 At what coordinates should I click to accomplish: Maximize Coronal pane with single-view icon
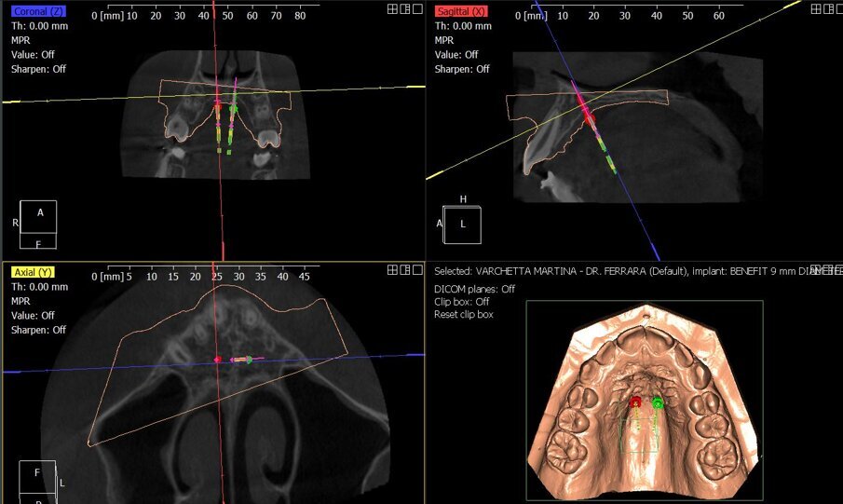(417, 9)
